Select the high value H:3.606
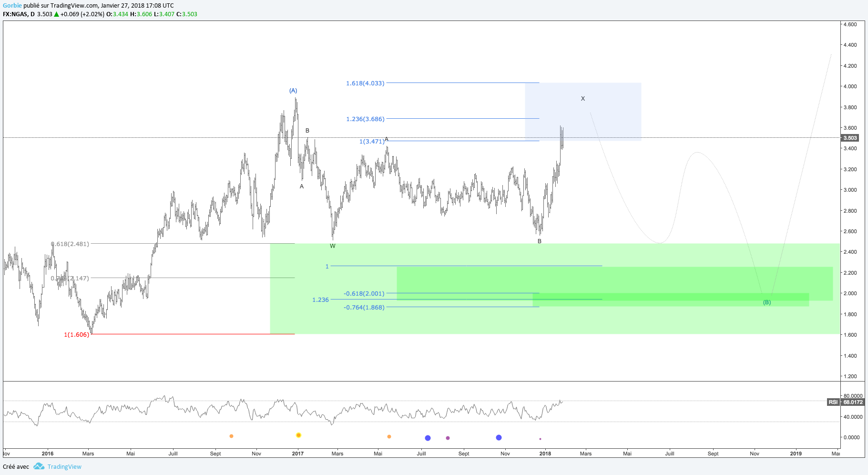868x475 pixels. click(141, 14)
